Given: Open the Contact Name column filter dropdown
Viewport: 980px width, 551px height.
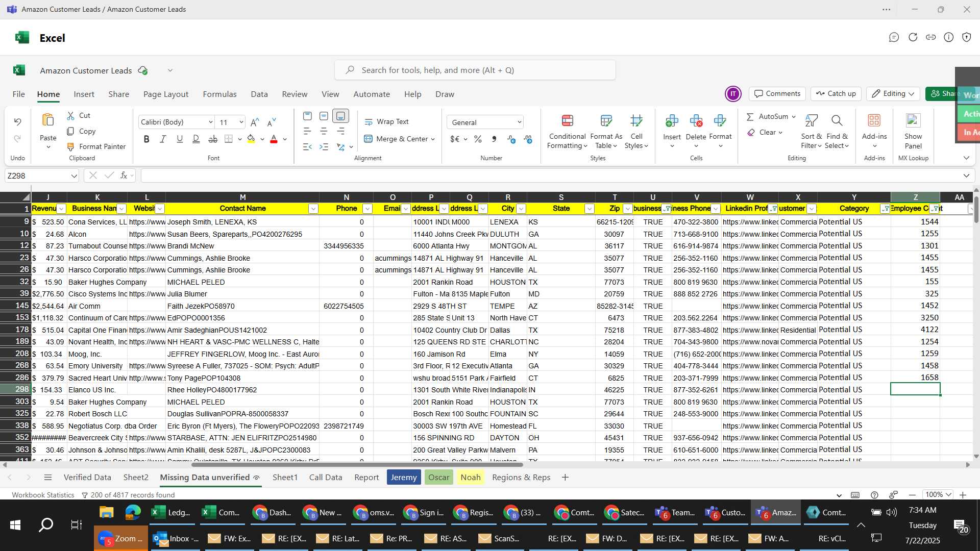Looking at the screenshot, I should click(x=313, y=209).
